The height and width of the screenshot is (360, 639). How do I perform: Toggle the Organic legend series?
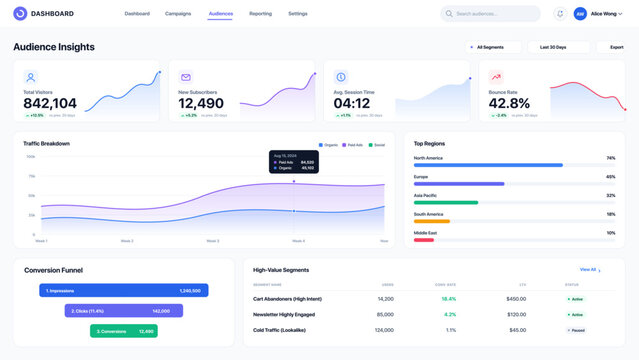(x=328, y=145)
